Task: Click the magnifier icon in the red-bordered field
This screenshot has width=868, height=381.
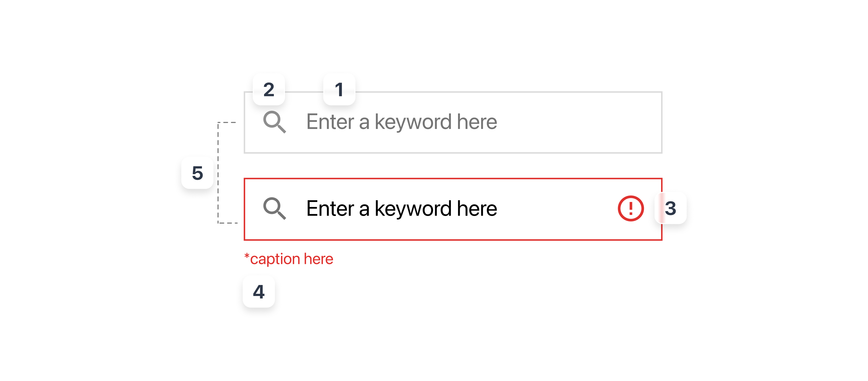Action: coord(274,208)
